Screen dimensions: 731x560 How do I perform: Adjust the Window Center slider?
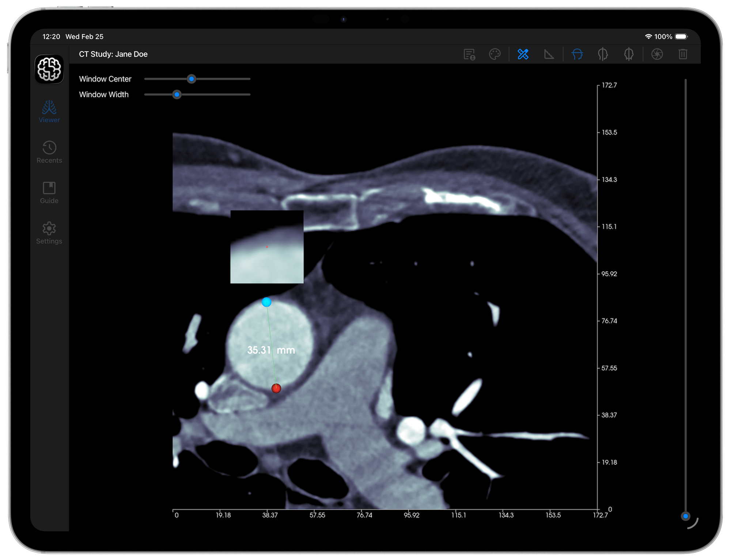click(x=192, y=79)
